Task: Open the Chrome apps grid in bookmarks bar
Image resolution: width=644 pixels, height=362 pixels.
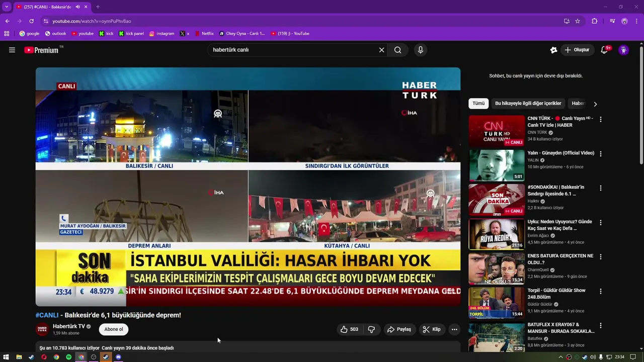Action: [7, 34]
